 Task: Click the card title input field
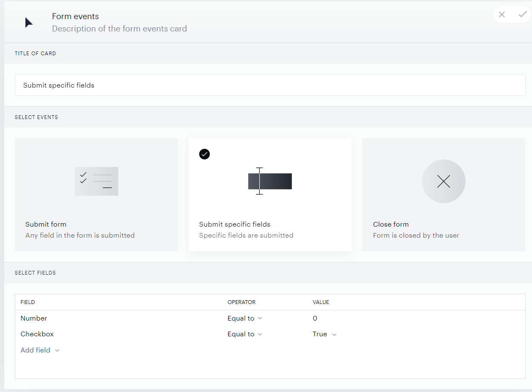(270, 85)
